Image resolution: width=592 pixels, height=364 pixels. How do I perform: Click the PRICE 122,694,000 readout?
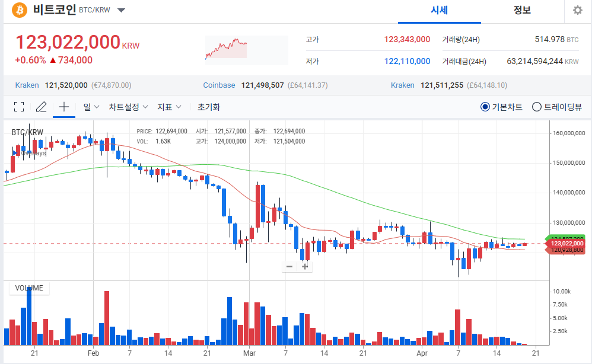pyautogui.click(x=162, y=131)
